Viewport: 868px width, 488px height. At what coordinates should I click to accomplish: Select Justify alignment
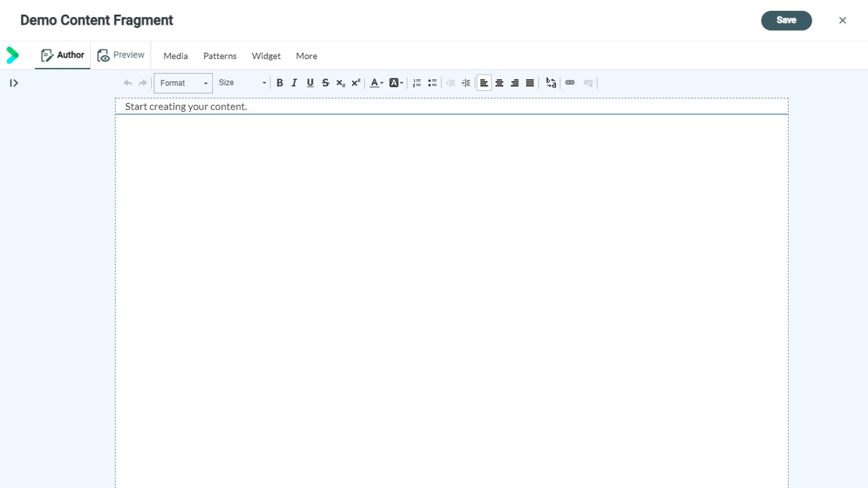pyautogui.click(x=530, y=83)
